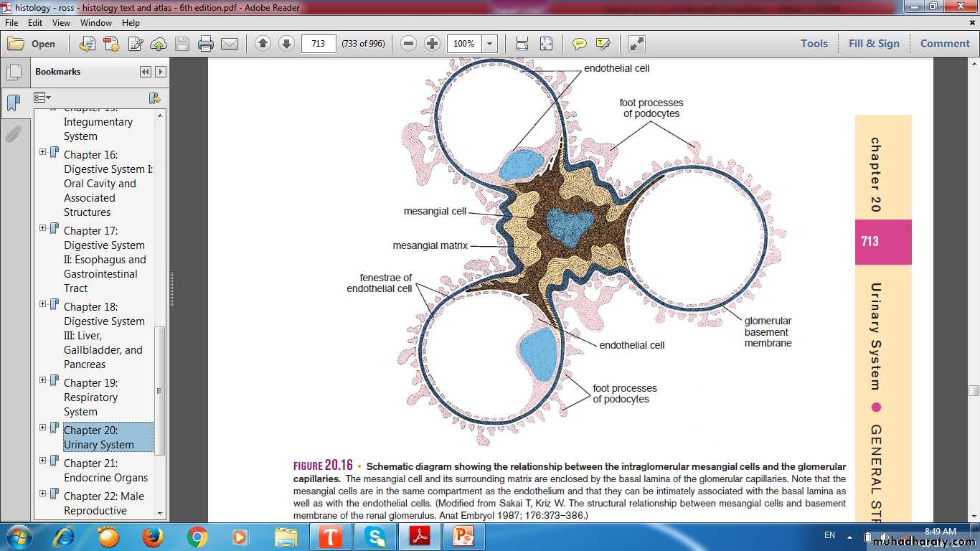Image resolution: width=980 pixels, height=551 pixels.
Task: Open the zoom percentage dropdown
Action: pyautogui.click(x=491, y=44)
